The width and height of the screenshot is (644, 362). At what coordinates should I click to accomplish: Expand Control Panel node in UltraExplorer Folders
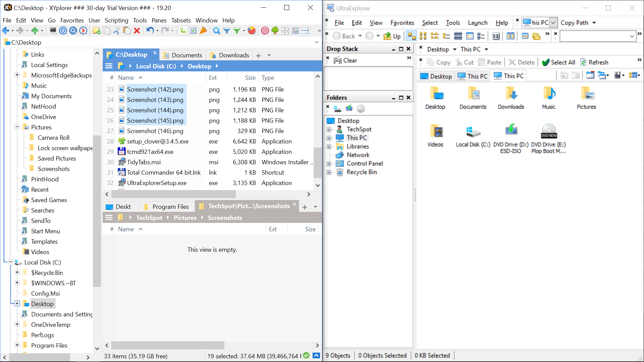pyautogui.click(x=329, y=164)
